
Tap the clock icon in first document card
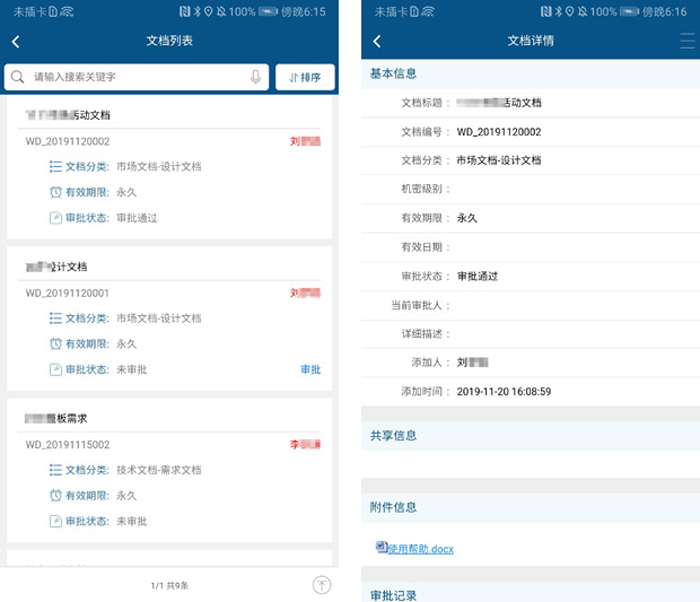[56, 192]
